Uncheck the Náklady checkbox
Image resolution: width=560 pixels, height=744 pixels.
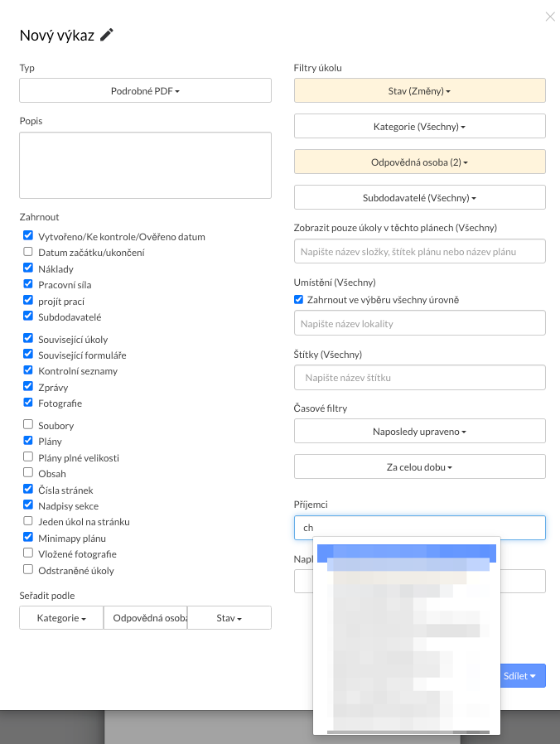click(x=28, y=268)
